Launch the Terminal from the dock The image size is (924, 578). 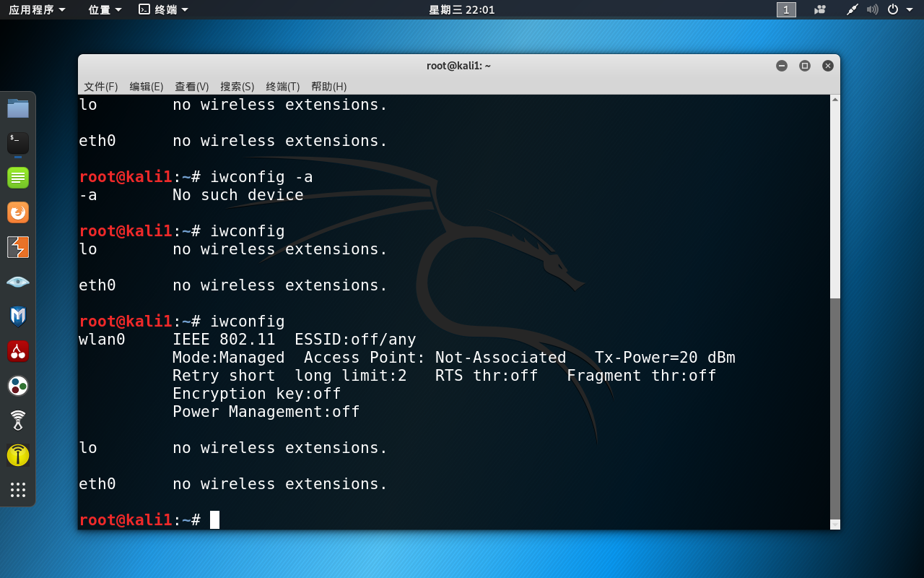point(18,143)
